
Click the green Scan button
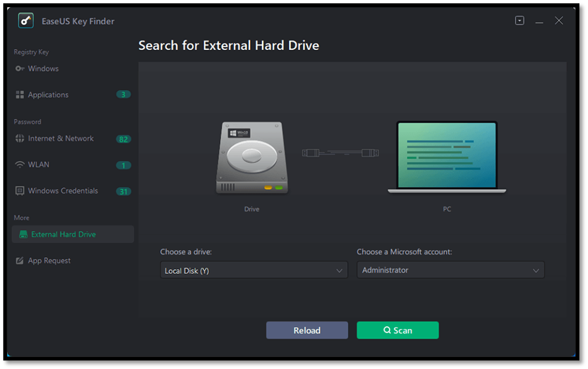click(398, 330)
